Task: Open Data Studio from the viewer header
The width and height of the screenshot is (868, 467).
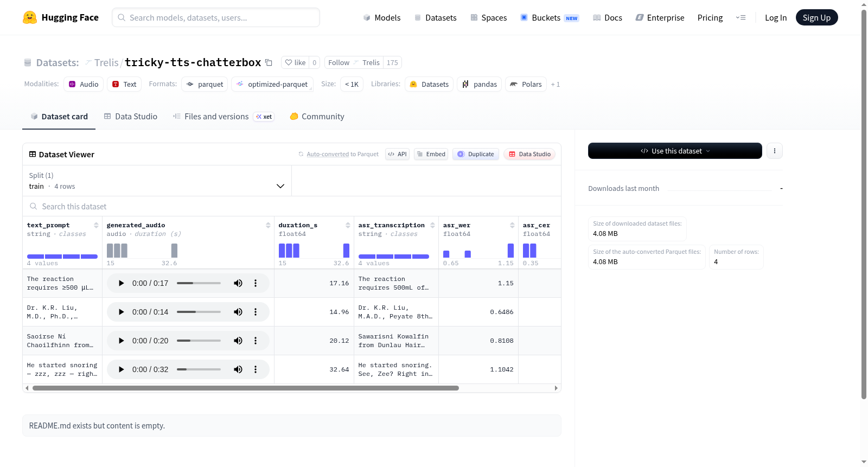Action: coord(529,154)
